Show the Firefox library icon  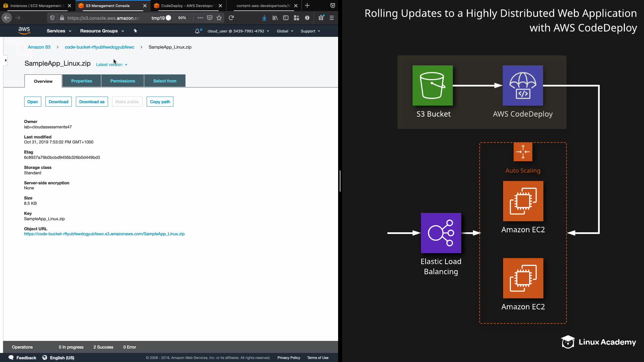tap(275, 18)
